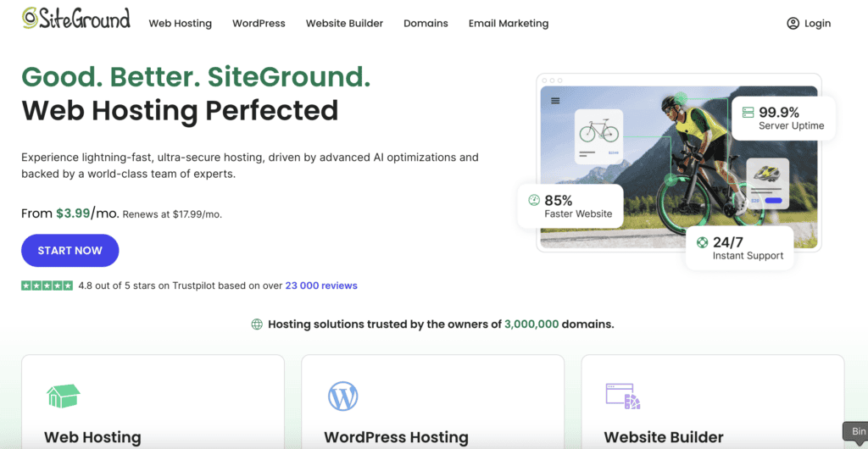Open the Email Marketing menu item
Screen dimensions: 868x449
509,23
